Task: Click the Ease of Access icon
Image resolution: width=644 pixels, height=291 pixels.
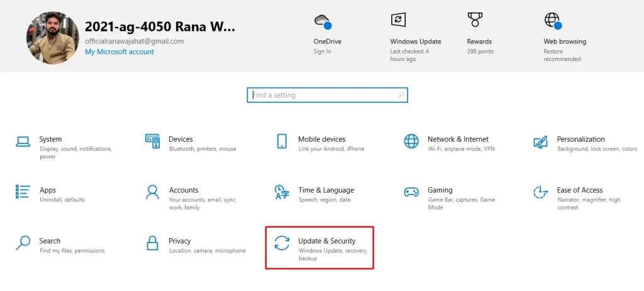Action: coord(540,191)
